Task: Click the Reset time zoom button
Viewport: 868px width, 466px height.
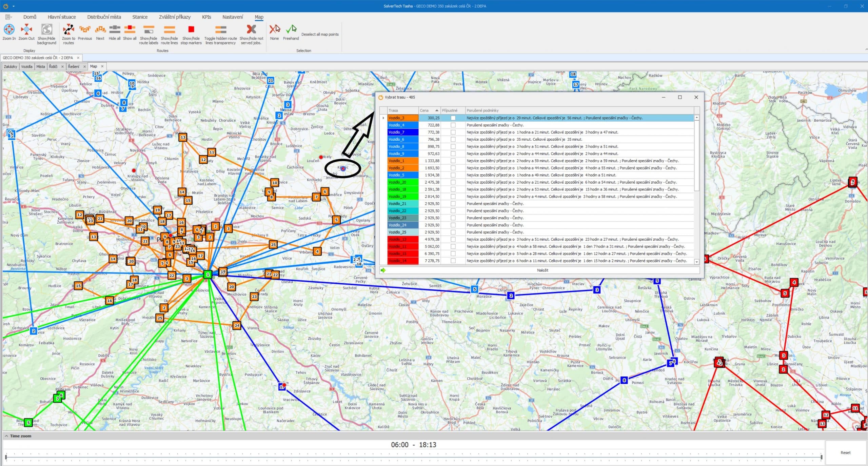Action: (x=845, y=452)
